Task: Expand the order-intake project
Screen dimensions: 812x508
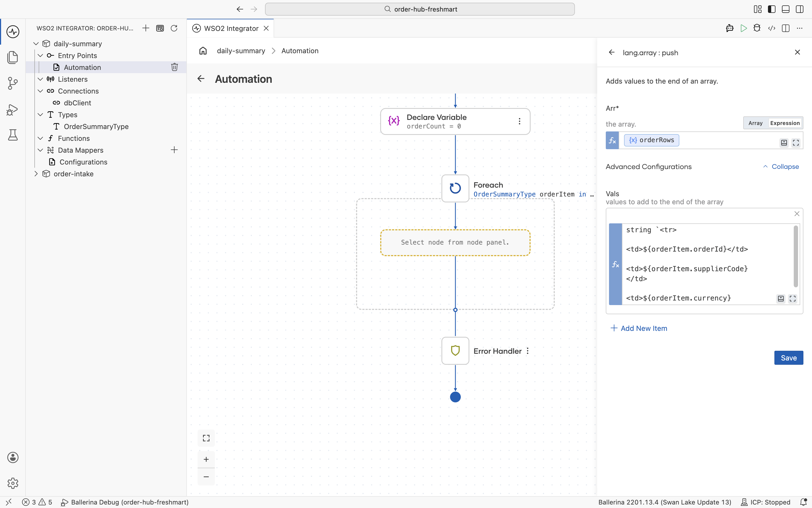Action: pyautogui.click(x=36, y=174)
